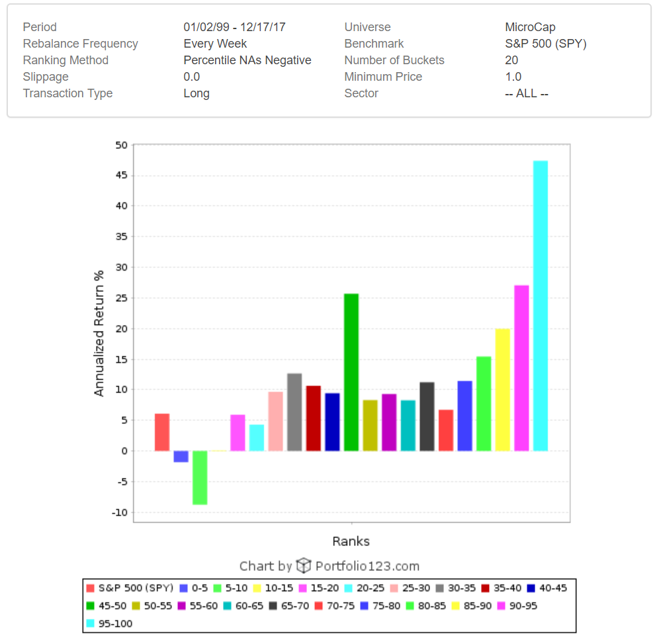Click the gray 30-35 bar

click(294, 412)
